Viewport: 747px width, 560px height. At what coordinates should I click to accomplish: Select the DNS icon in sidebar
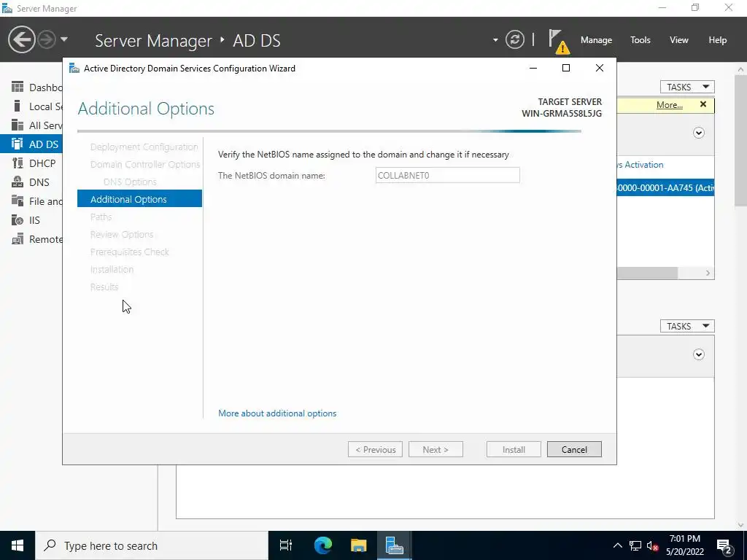18,182
